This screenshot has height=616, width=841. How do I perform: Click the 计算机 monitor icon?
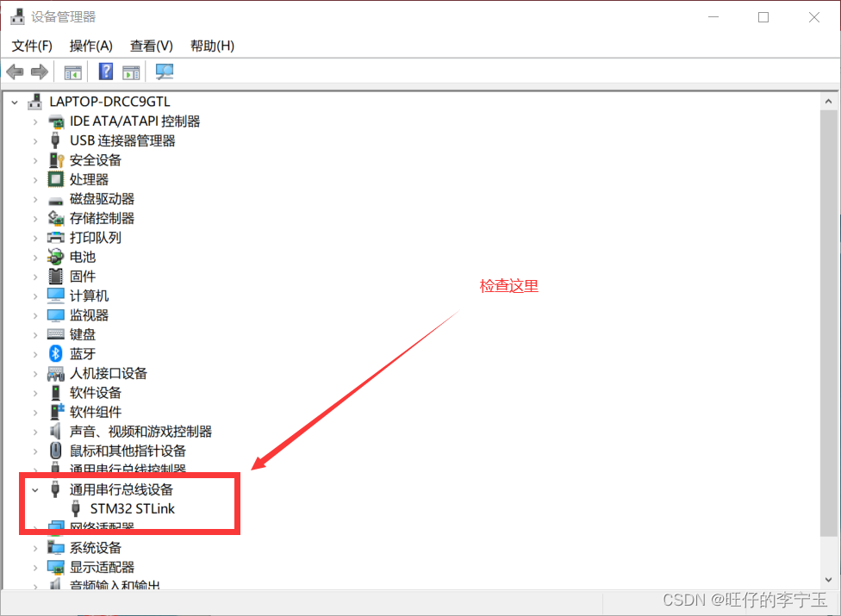point(56,296)
